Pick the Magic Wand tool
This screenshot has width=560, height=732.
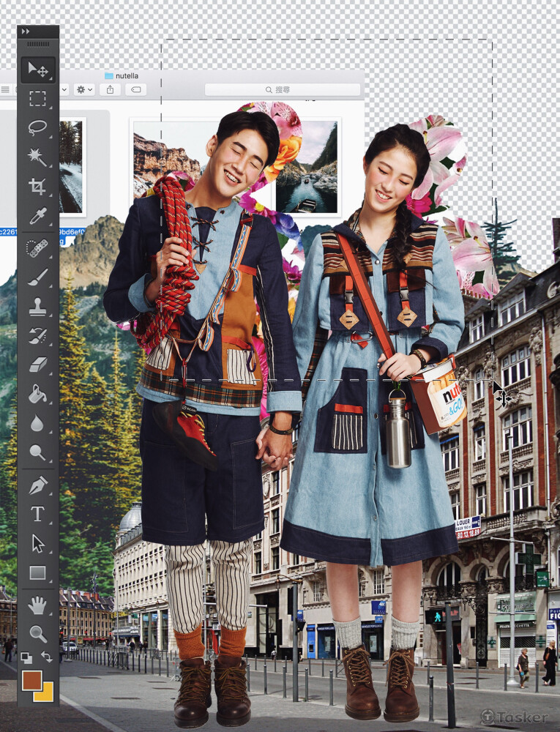point(37,156)
